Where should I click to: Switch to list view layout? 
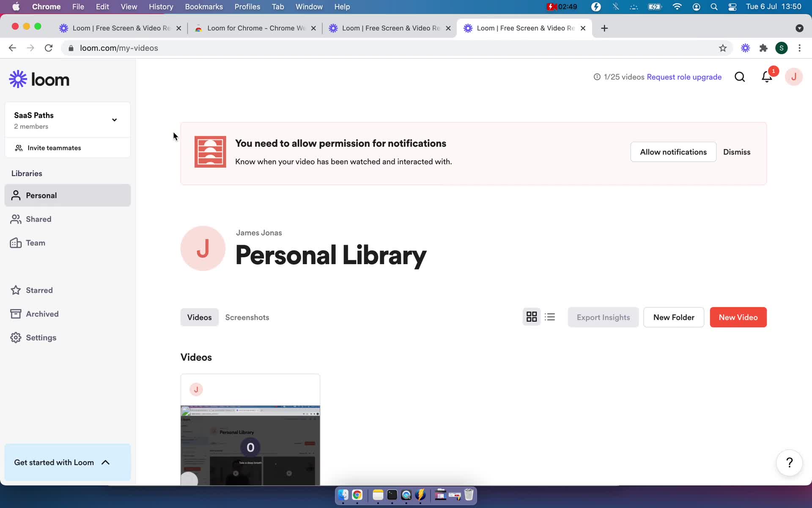tap(549, 317)
